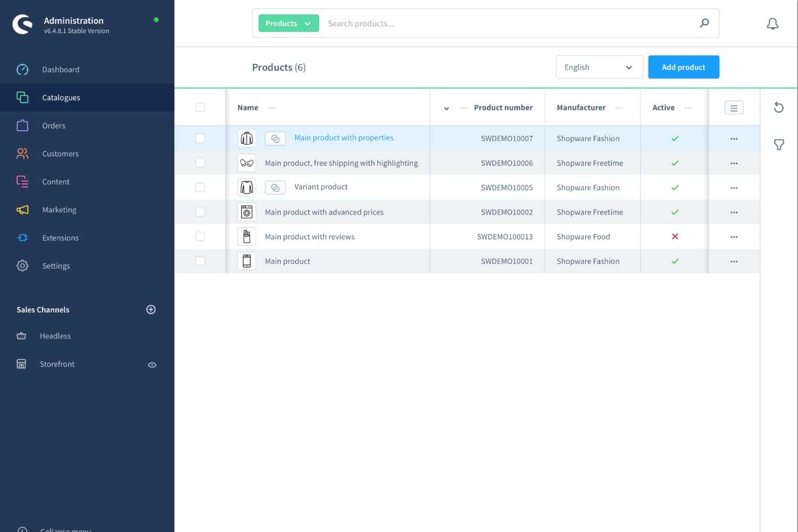Navigate to the Marketing section
The width and height of the screenshot is (798, 532).
(59, 210)
